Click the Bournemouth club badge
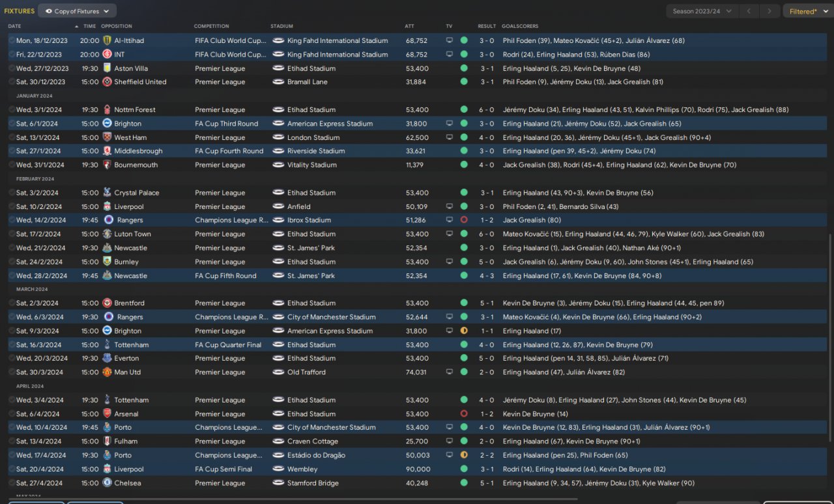This screenshot has width=834, height=504. [107, 165]
